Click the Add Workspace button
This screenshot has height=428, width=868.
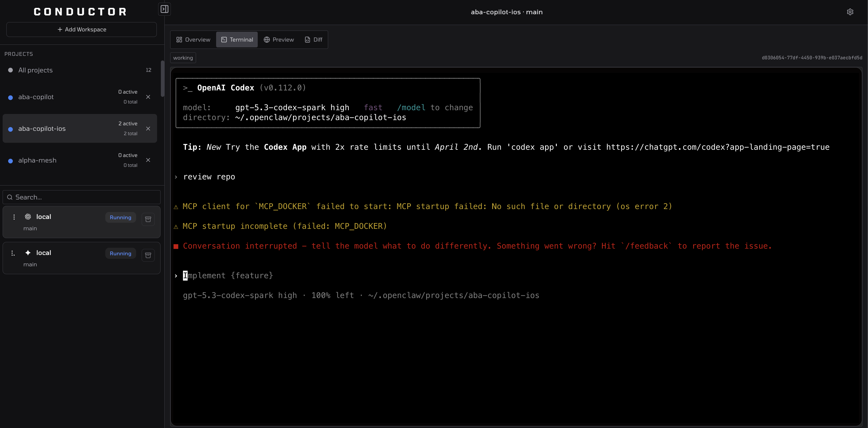(x=81, y=30)
